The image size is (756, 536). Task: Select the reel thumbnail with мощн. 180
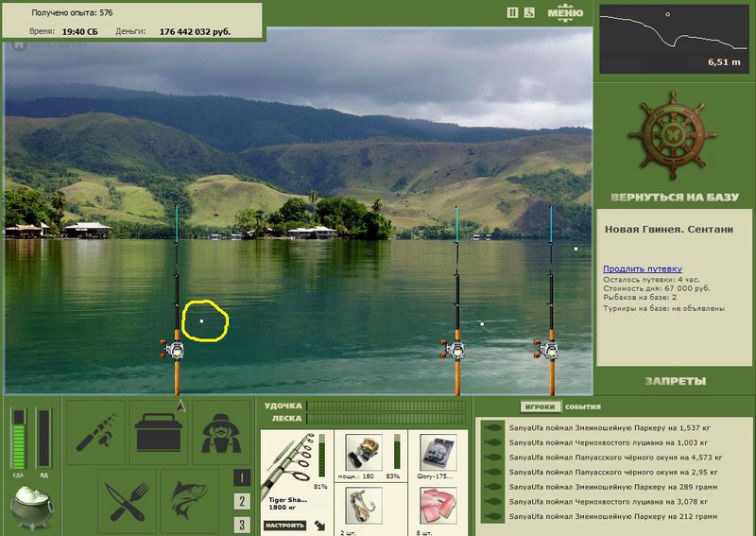(x=364, y=453)
